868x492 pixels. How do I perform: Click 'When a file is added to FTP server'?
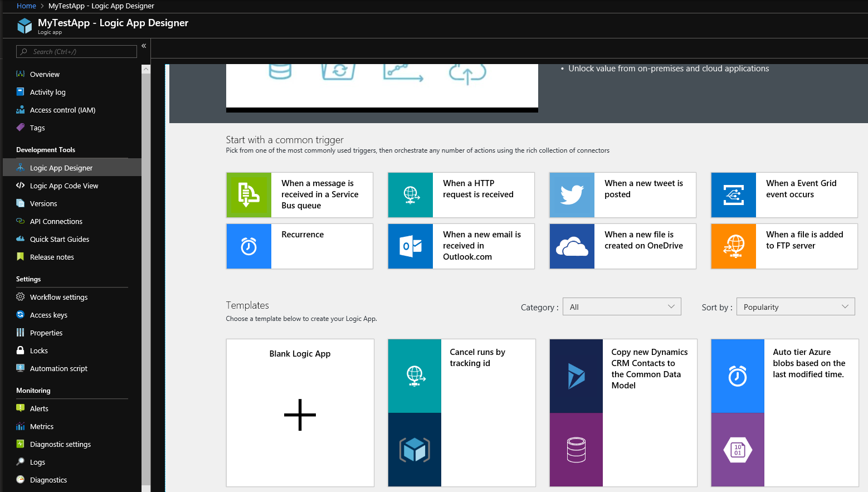tap(804, 240)
